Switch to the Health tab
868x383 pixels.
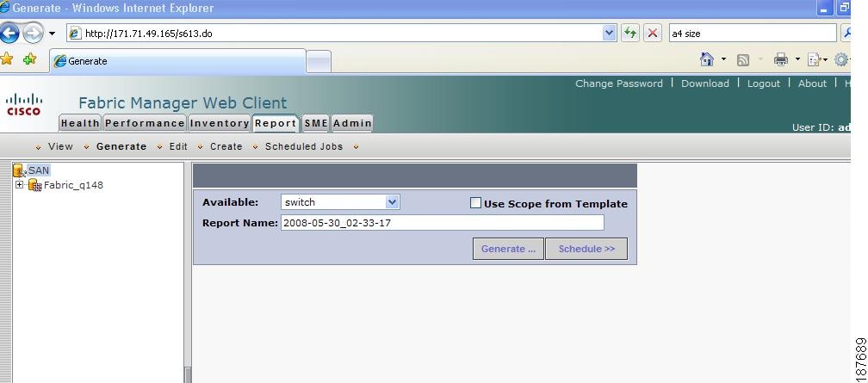80,123
